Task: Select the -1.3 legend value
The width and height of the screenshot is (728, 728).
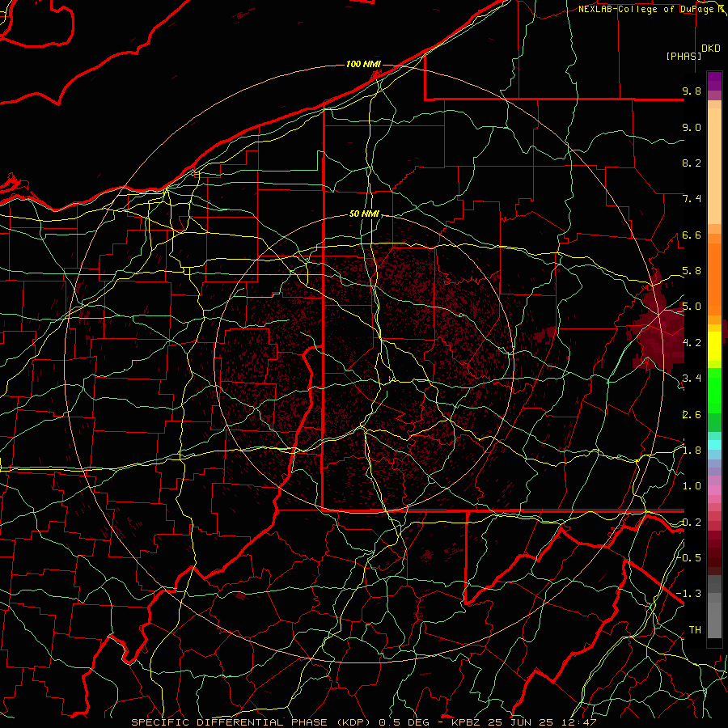Action: pyautogui.click(x=688, y=594)
